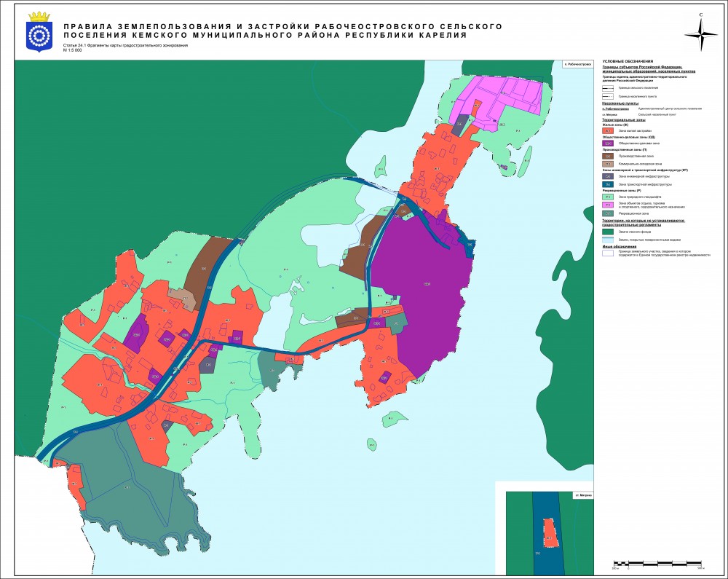The image size is (728, 579).
Task: Pick the communal-warehouse zone legend swatch
Action: (x=608, y=165)
